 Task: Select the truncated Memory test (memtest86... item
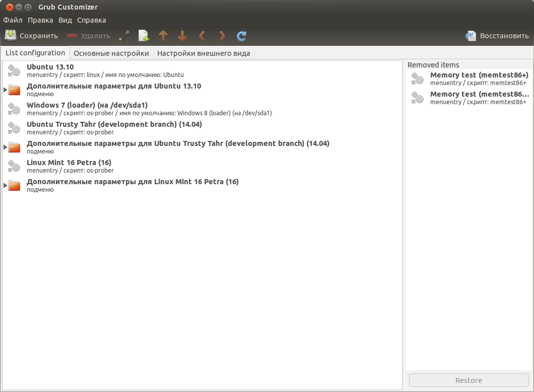(x=469, y=98)
